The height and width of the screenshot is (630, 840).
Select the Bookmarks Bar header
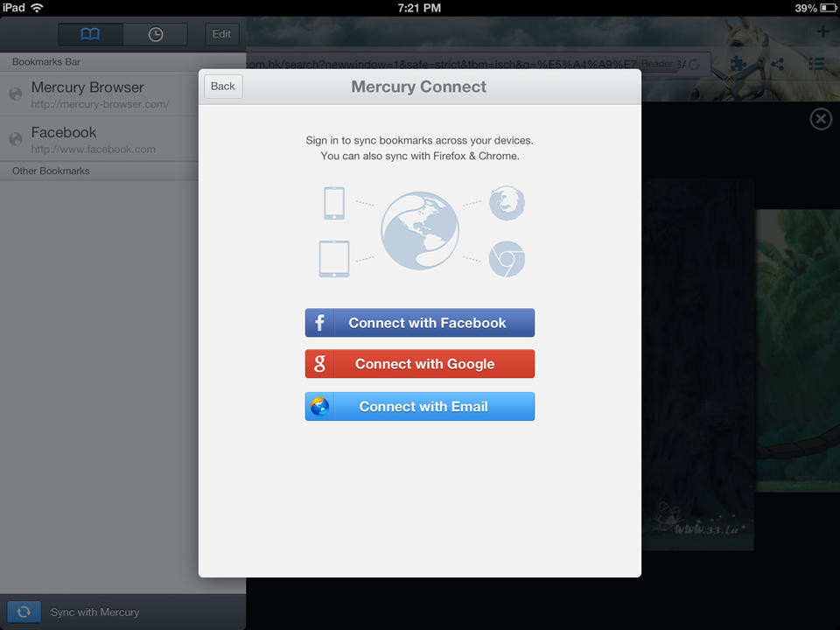(x=99, y=62)
